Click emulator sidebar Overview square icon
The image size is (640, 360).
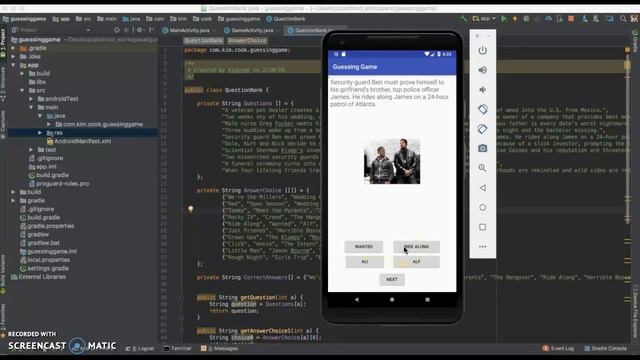482,227
